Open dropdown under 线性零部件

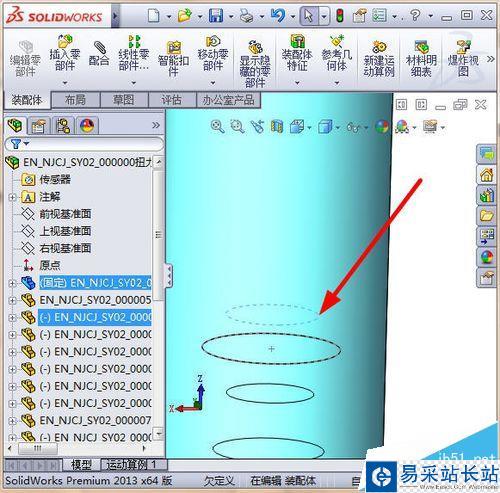[x=134, y=82]
